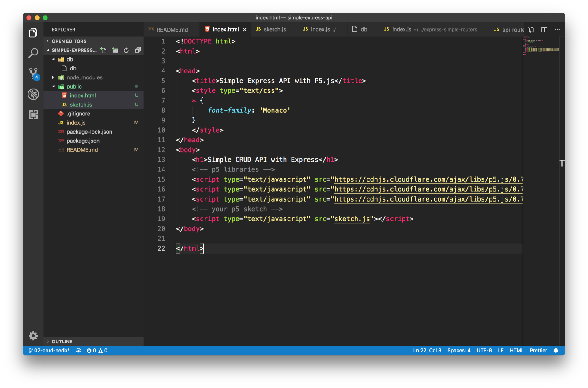Viewport: 588px width, 388px height.
Task: Click the minimap code preview
Action: coord(541,46)
